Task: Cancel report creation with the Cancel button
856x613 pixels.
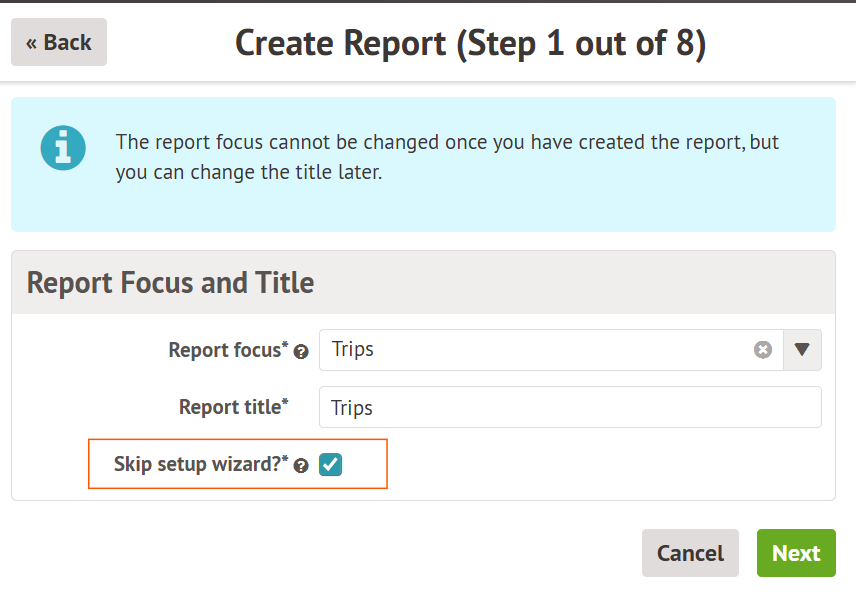Action: [690, 553]
